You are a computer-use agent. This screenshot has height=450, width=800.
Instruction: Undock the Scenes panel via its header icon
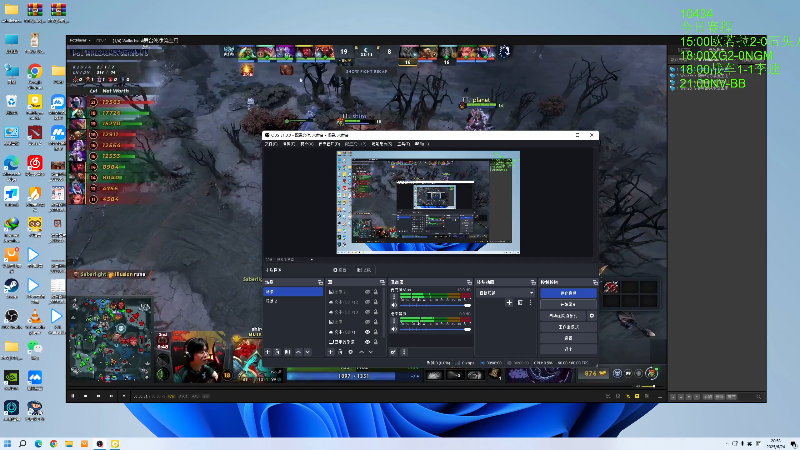click(320, 282)
